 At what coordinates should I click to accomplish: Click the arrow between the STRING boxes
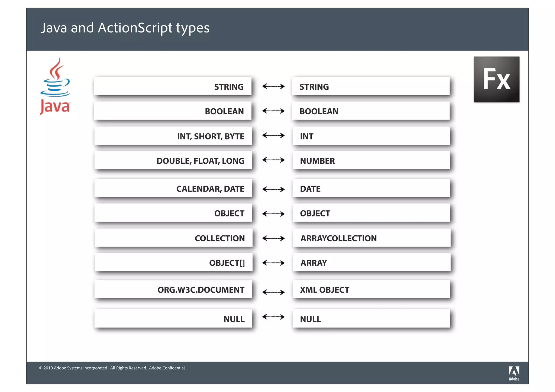(x=273, y=86)
